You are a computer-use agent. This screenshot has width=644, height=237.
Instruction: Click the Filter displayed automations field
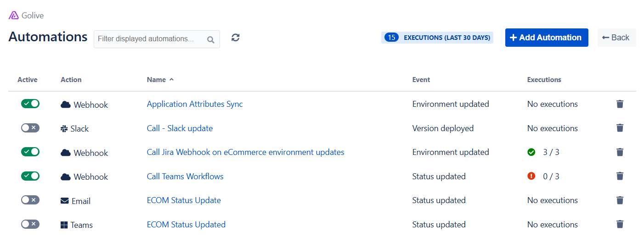click(157, 39)
